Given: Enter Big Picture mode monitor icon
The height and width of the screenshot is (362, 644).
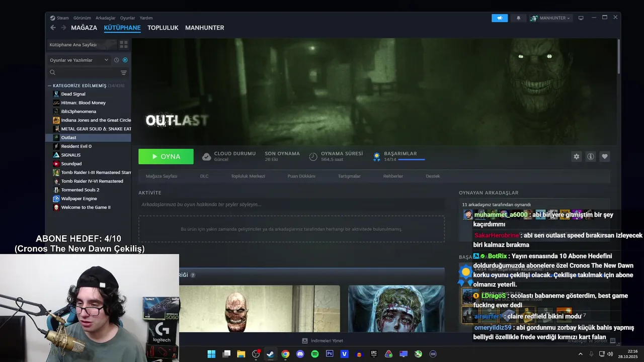Looking at the screenshot, I should [581, 18].
